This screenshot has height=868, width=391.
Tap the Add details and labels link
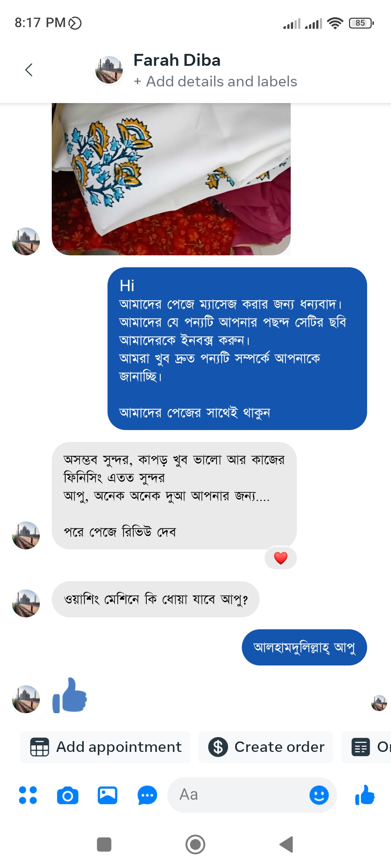click(215, 82)
